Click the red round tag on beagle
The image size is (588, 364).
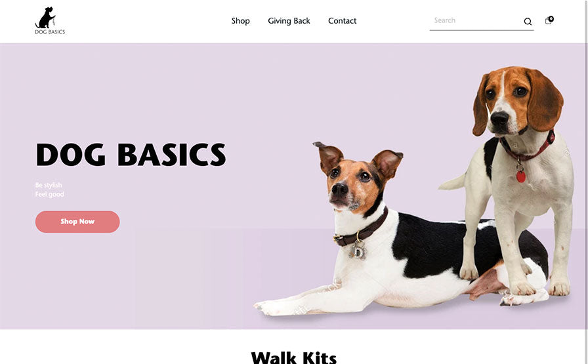pyautogui.click(x=521, y=176)
